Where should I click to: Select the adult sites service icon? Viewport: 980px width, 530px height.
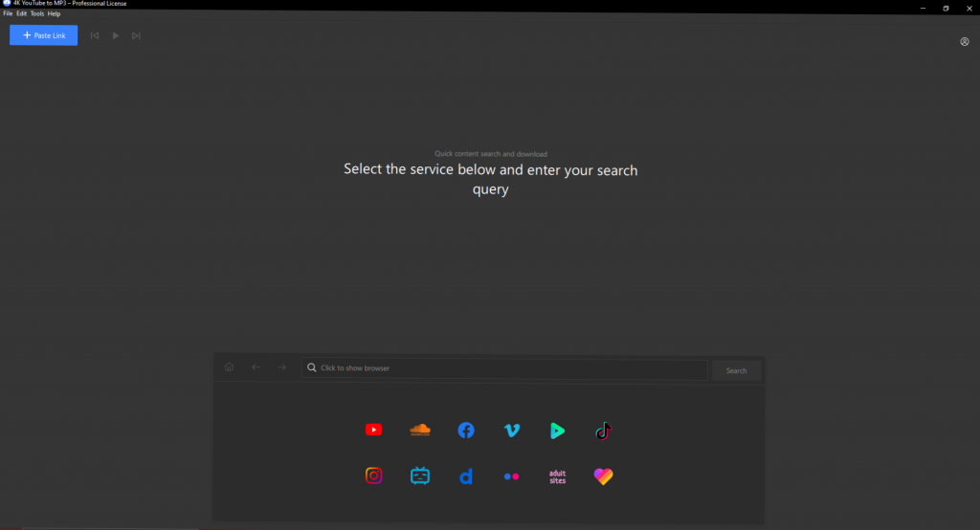pyautogui.click(x=558, y=476)
